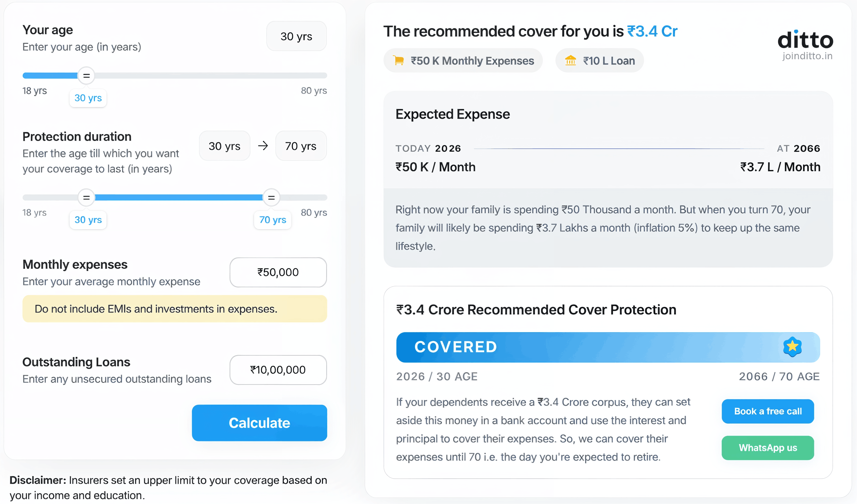Select the ₹50 K Monthly Expenses chip

[x=463, y=61]
